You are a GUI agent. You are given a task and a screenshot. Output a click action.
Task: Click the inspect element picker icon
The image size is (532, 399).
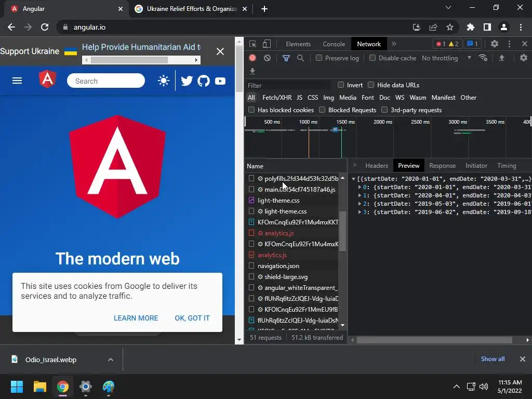pyautogui.click(x=252, y=44)
